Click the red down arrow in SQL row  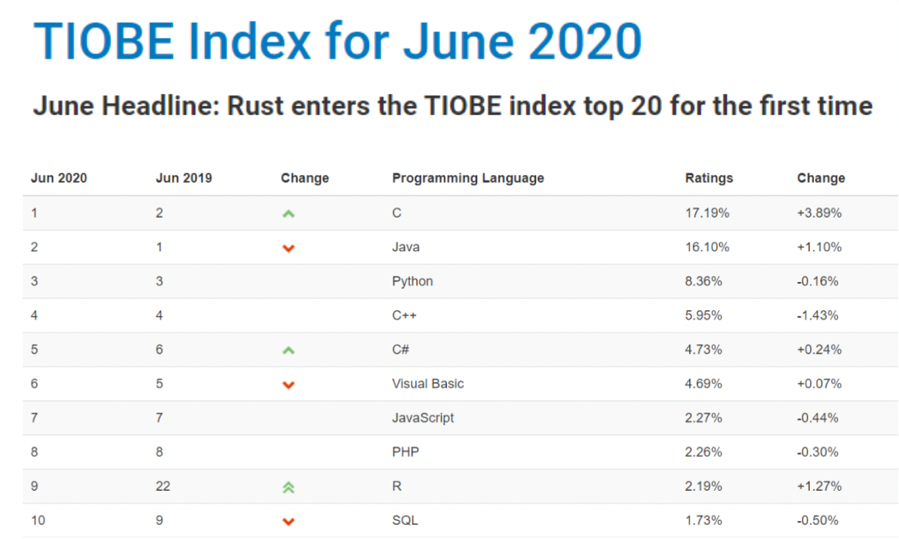click(288, 521)
